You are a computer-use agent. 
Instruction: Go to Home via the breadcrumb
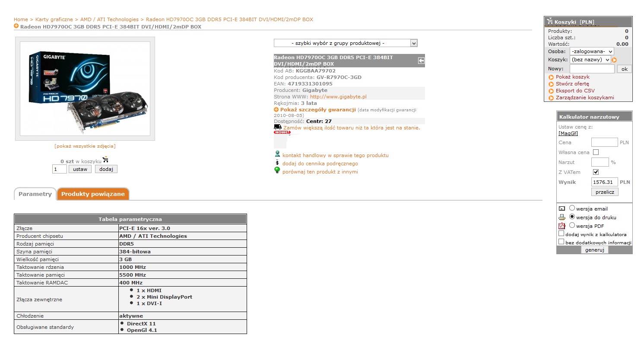pos(21,19)
